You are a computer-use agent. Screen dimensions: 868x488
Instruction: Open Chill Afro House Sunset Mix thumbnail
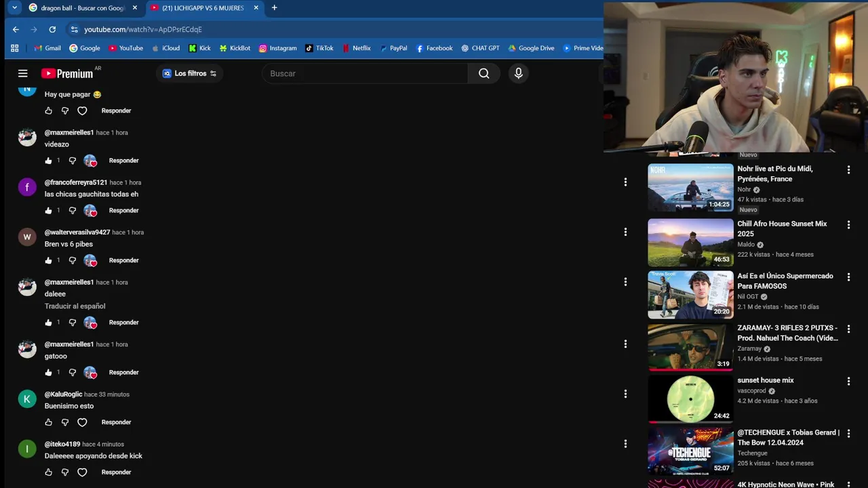(690, 243)
